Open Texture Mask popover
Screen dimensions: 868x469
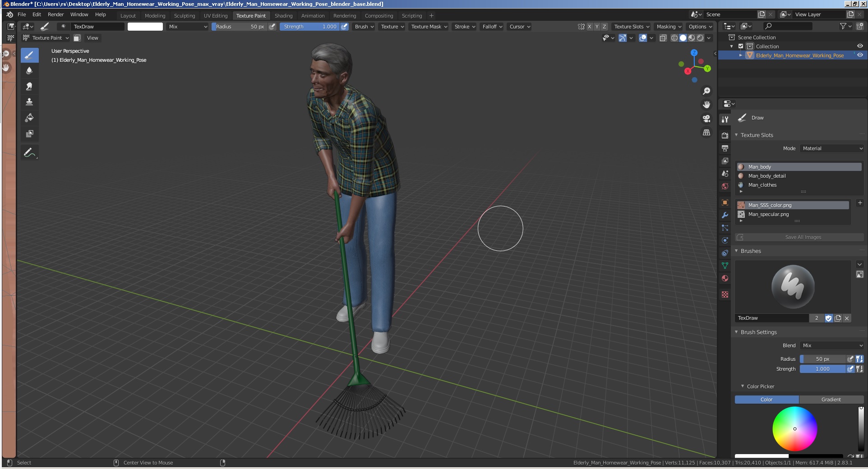pos(429,27)
